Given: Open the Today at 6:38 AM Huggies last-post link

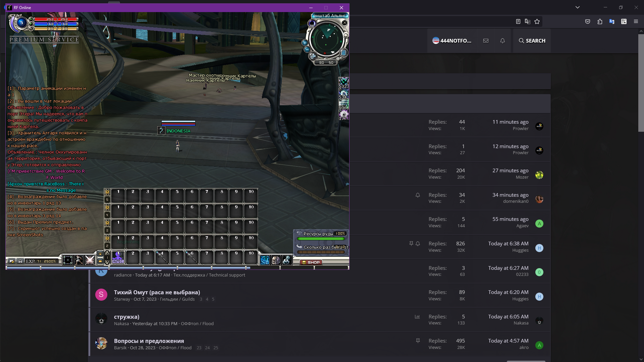Looking at the screenshot, I should (x=508, y=244).
